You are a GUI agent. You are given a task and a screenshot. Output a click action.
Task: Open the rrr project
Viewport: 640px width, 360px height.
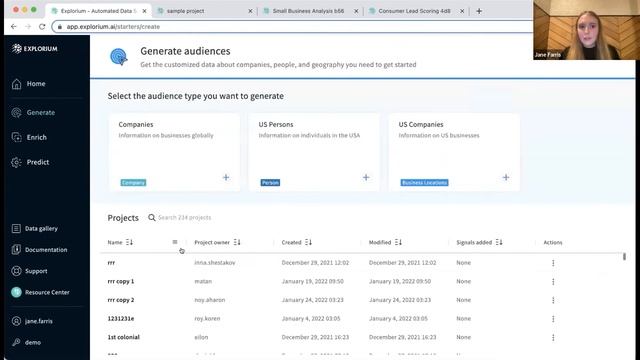pos(111,263)
